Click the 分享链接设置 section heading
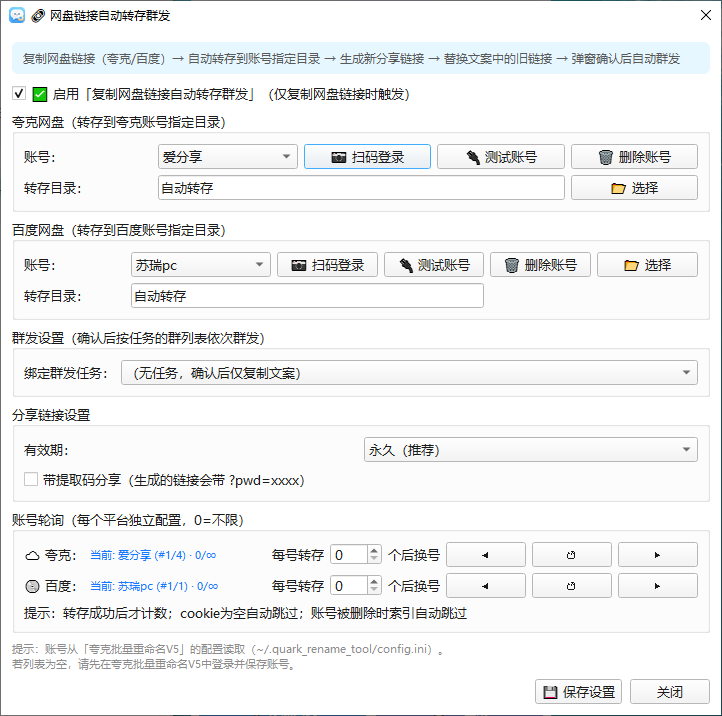Image resolution: width=722 pixels, height=716 pixels. (51, 415)
